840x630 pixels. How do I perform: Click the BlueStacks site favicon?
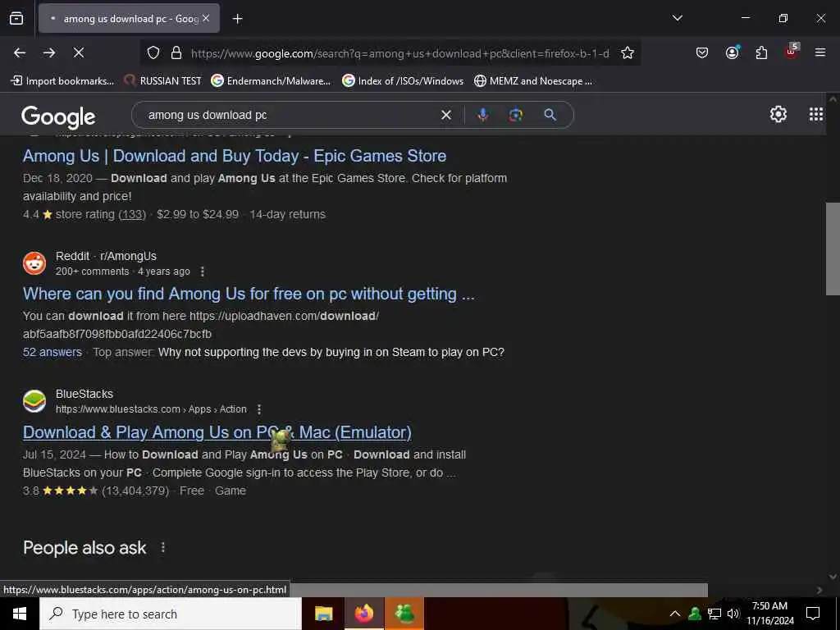[x=34, y=401]
